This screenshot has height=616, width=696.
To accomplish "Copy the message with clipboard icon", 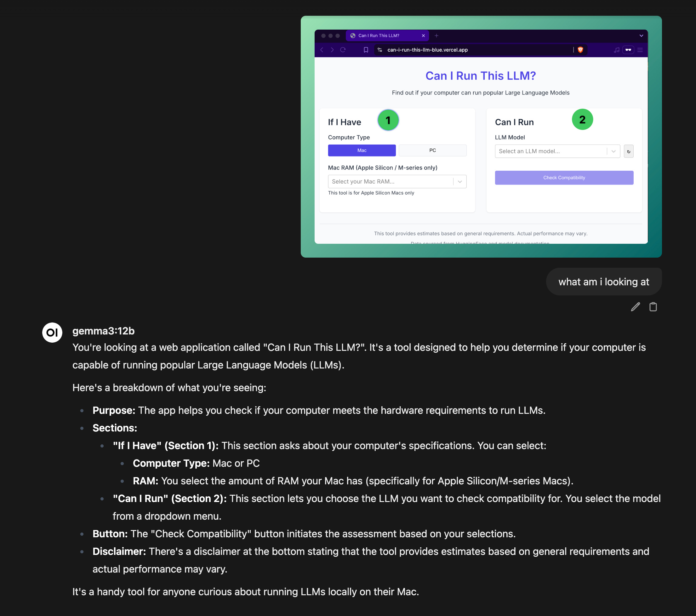I will [653, 307].
